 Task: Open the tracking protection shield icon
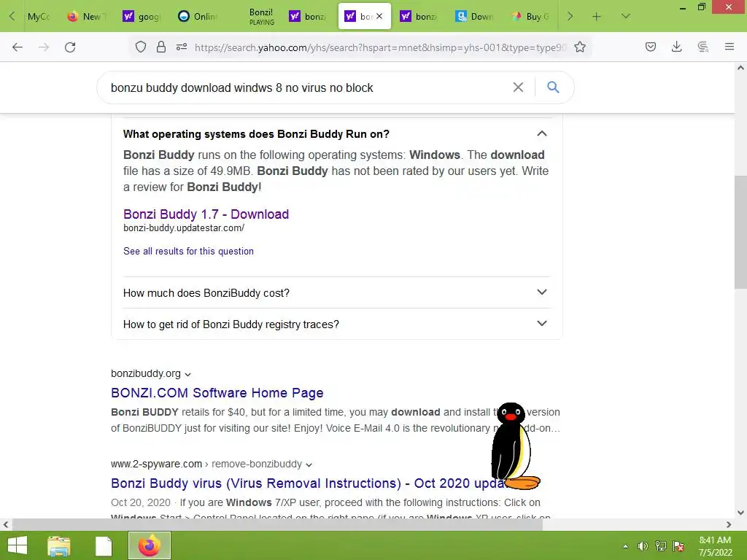pos(141,47)
